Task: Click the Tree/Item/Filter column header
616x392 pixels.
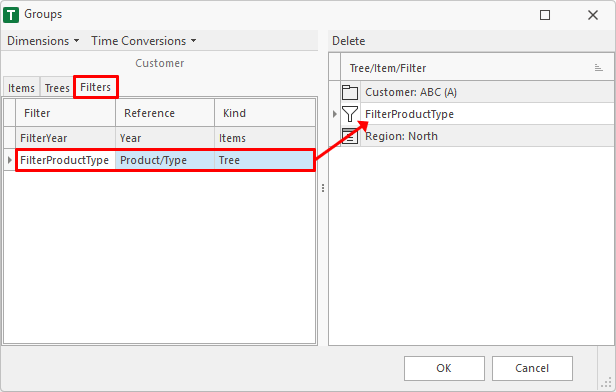Action: [477, 68]
